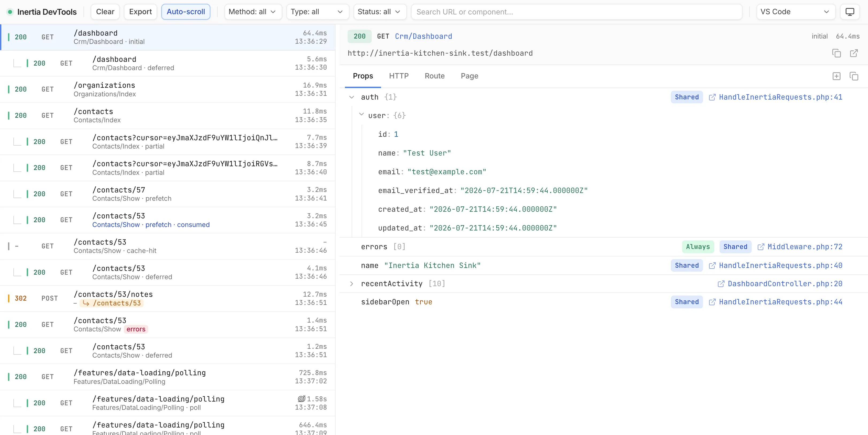This screenshot has height=435, width=868.
Task: Select the partial contacts request at 13:36:40
Action: pos(167,168)
